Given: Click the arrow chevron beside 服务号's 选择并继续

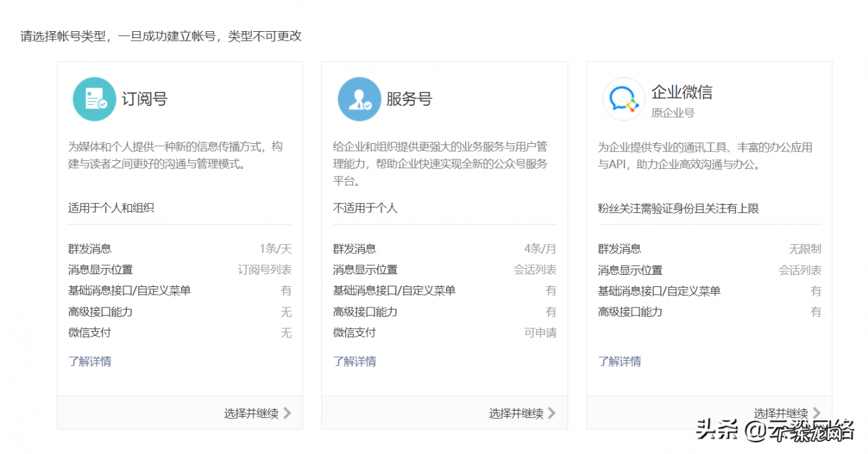Looking at the screenshot, I should click(x=553, y=413).
